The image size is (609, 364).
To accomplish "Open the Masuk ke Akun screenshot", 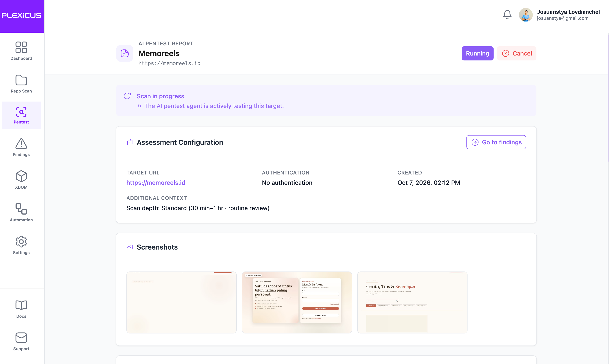I will tap(297, 302).
